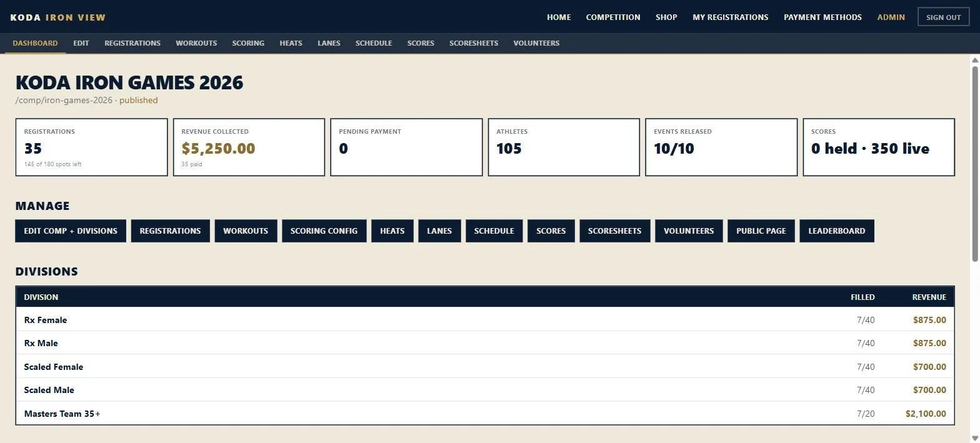Open COMPETITION in top navigation
980x443 pixels.
613,17
